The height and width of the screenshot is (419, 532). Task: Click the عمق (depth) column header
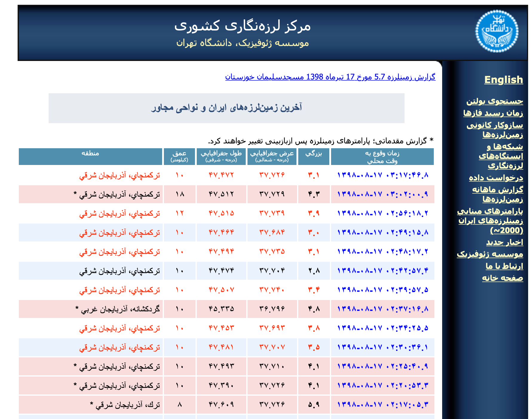point(179,157)
